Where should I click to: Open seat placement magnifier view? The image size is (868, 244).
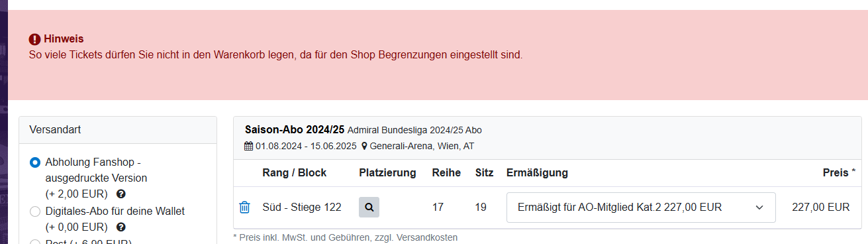tap(369, 208)
